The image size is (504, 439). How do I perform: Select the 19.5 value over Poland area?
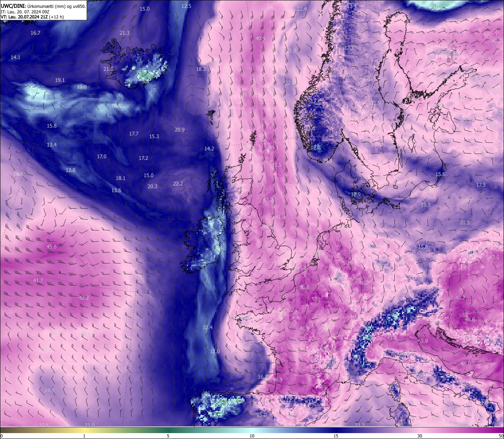426,205
